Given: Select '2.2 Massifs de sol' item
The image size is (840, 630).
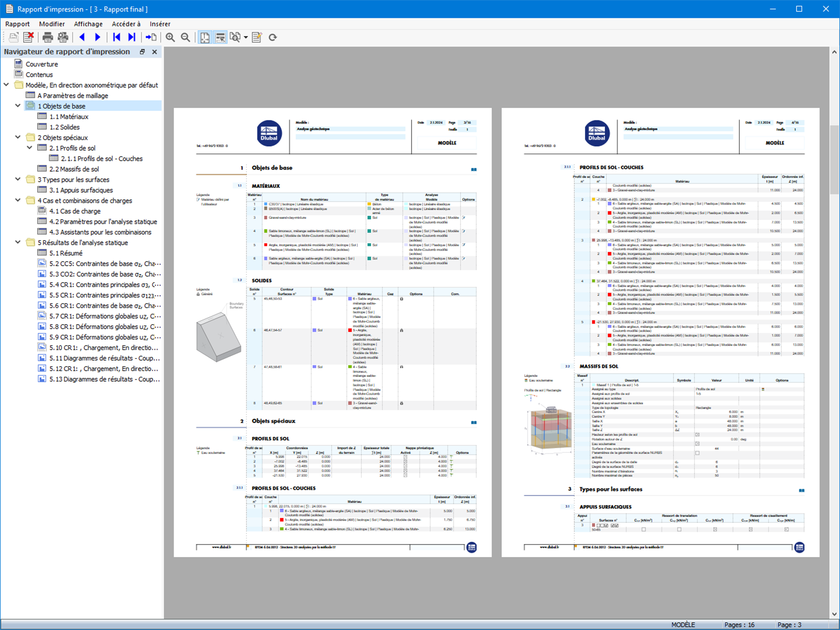Looking at the screenshot, I should 74,169.
